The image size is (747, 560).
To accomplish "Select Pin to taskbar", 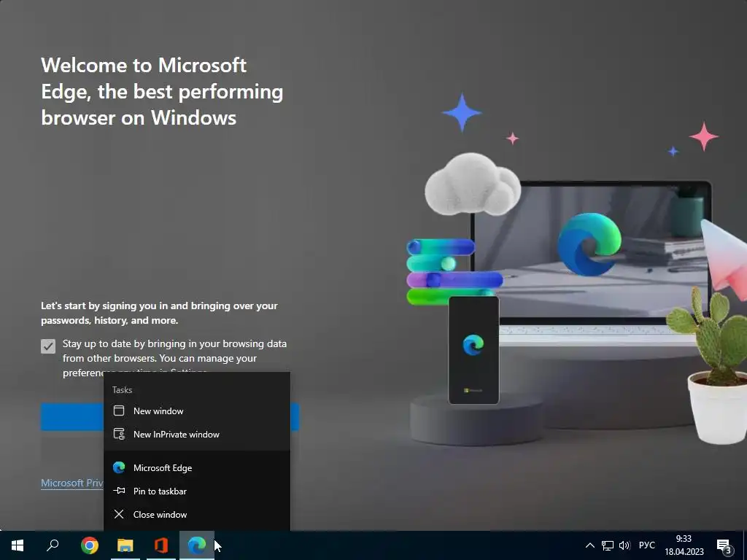I will [197, 491].
